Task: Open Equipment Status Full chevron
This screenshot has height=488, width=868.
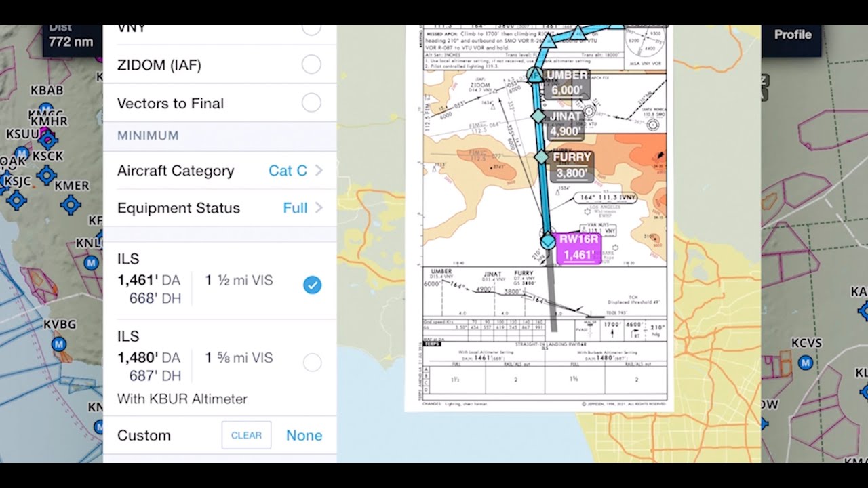Action: (319, 207)
